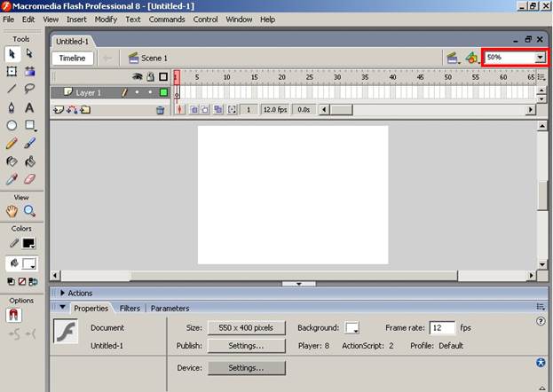This screenshot has width=553, height=392.
Task: Open the Stroke color black swatch
Action: [x=29, y=243]
